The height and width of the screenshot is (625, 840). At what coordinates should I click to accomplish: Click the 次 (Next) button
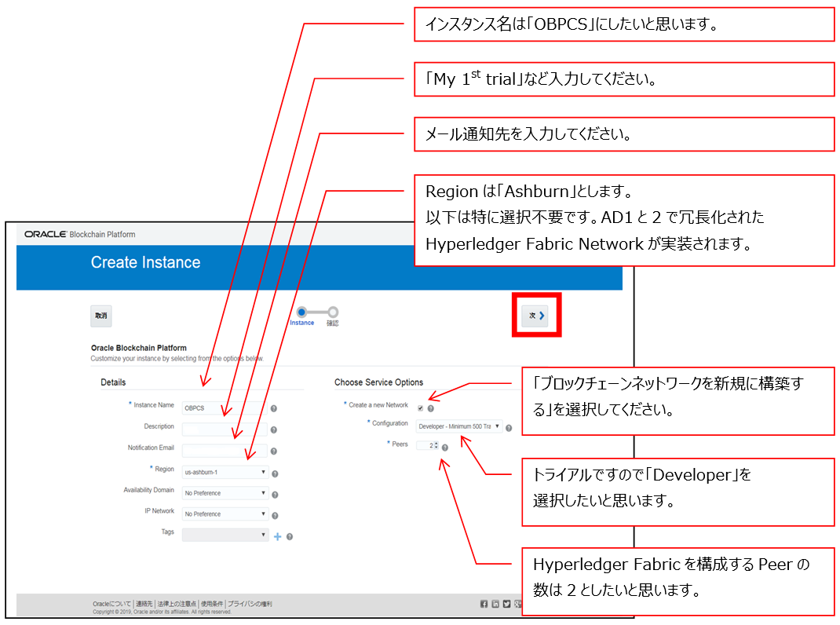click(536, 316)
